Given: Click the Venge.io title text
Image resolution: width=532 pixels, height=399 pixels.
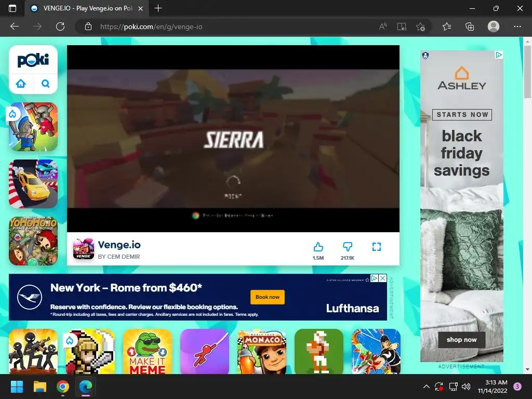Looking at the screenshot, I should coord(119,245).
